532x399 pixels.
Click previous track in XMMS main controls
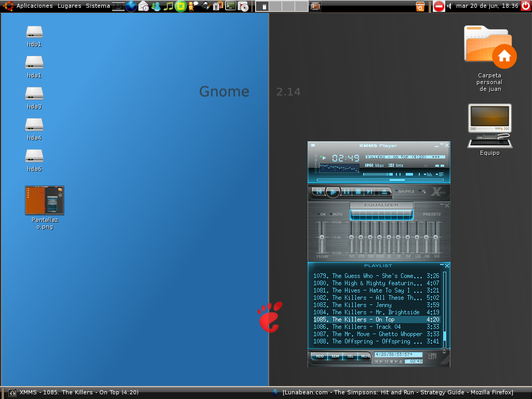pos(320,192)
